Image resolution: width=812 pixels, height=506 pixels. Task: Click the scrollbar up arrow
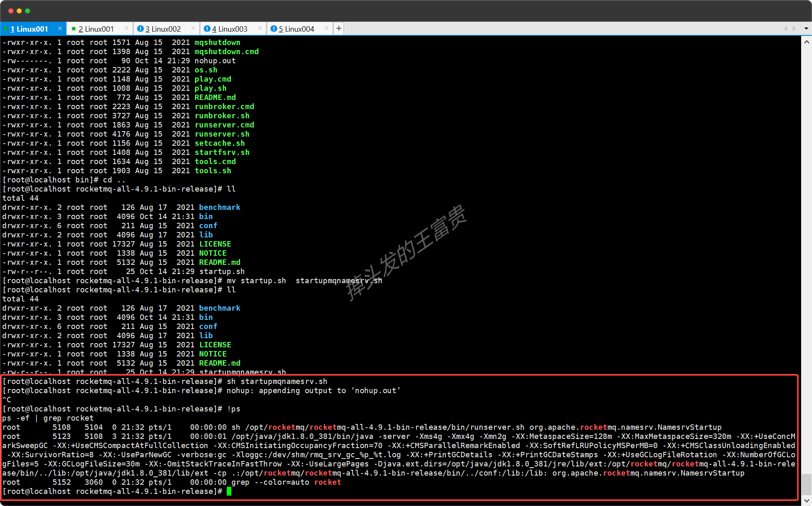coord(807,42)
